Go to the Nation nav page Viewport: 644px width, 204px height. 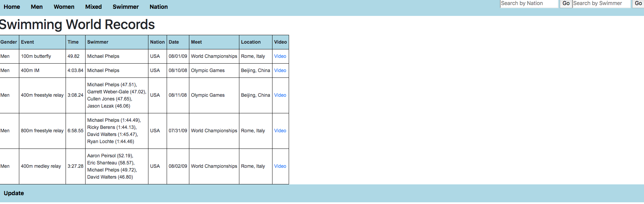pos(159,7)
